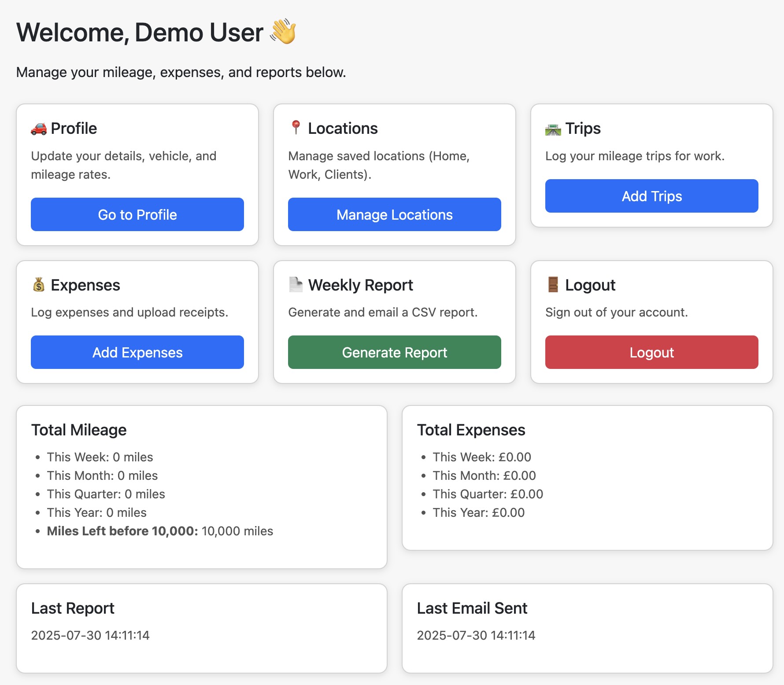Image resolution: width=784 pixels, height=685 pixels.
Task: Click the Logout card heading text
Action: pyautogui.click(x=590, y=285)
